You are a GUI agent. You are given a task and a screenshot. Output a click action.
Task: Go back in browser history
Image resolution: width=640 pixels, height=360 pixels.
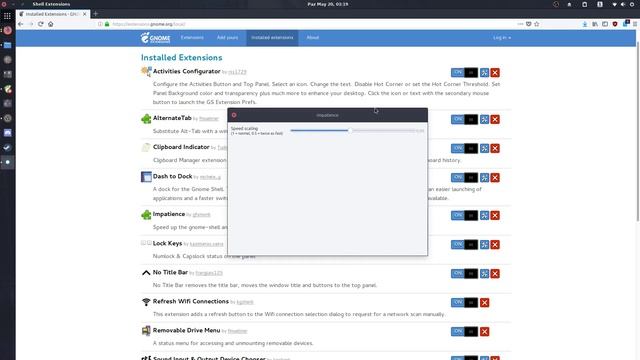tap(20, 24)
